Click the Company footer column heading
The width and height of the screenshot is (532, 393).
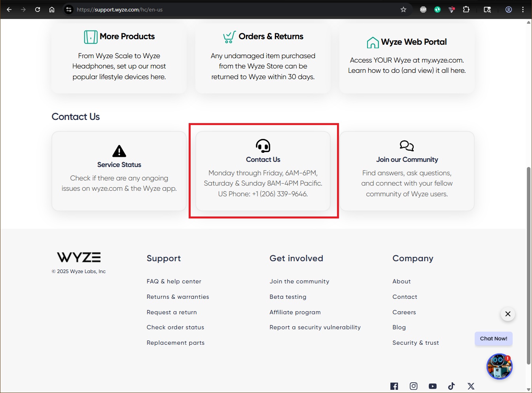pyautogui.click(x=413, y=258)
